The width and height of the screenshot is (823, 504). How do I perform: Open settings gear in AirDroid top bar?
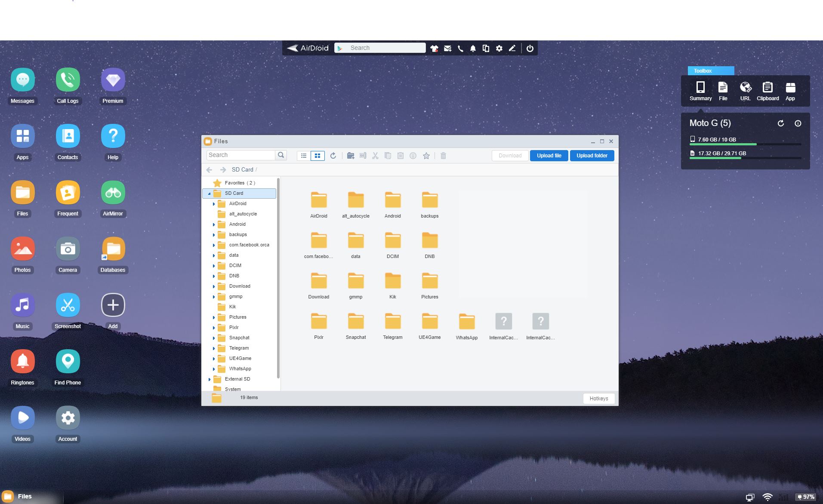tap(499, 49)
